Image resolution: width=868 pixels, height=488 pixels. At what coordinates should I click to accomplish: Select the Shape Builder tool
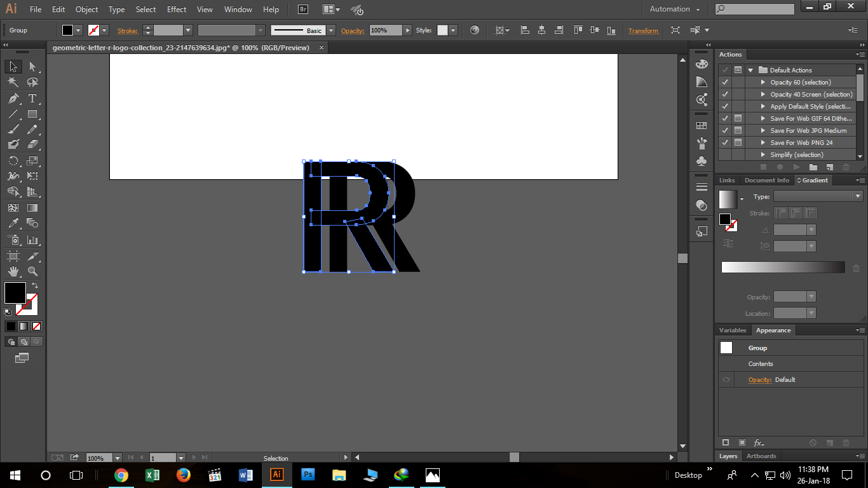[x=13, y=192]
